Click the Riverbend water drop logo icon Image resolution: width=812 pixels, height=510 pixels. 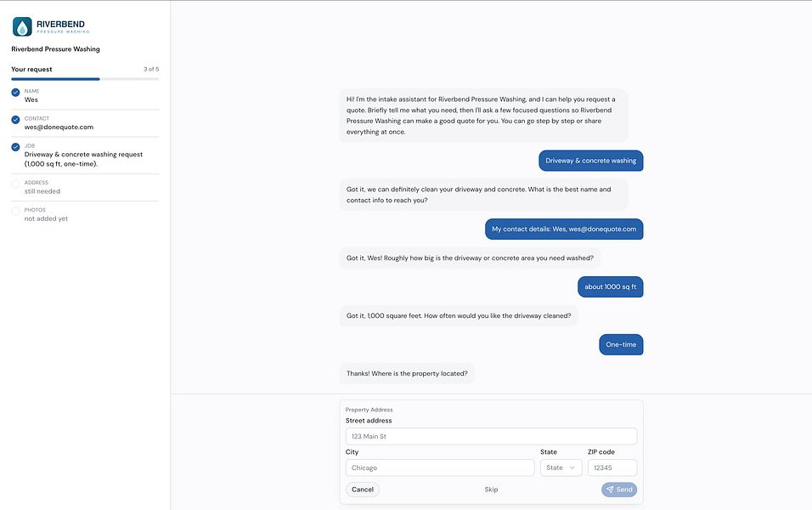pos(22,27)
